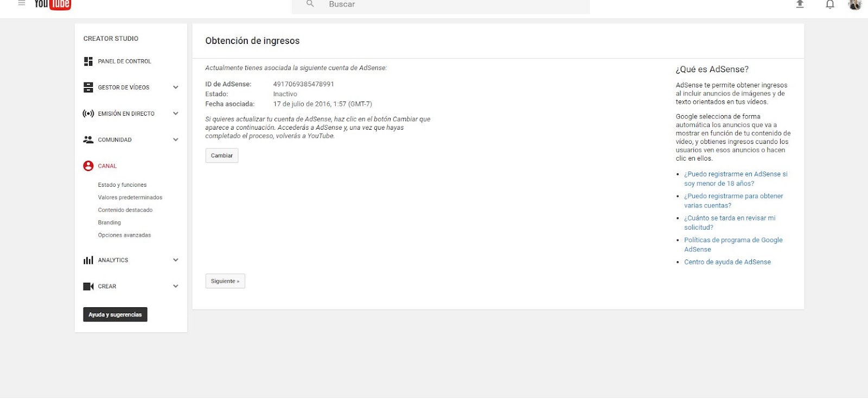Image resolution: width=868 pixels, height=405 pixels.
Task: Click the Emisión en directo broadcast icon
Action: pos(88,113)
